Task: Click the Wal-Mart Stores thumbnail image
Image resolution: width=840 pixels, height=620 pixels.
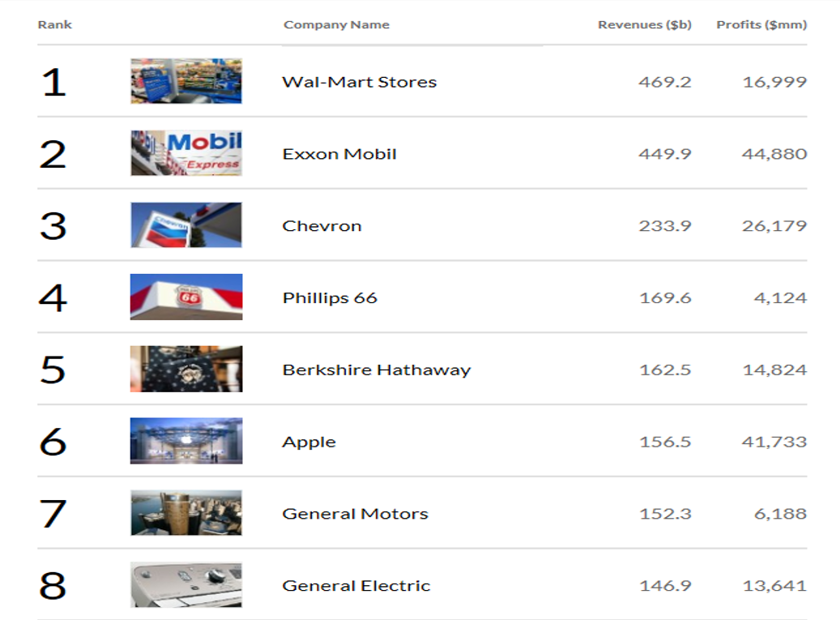Action: coord(185,81)
